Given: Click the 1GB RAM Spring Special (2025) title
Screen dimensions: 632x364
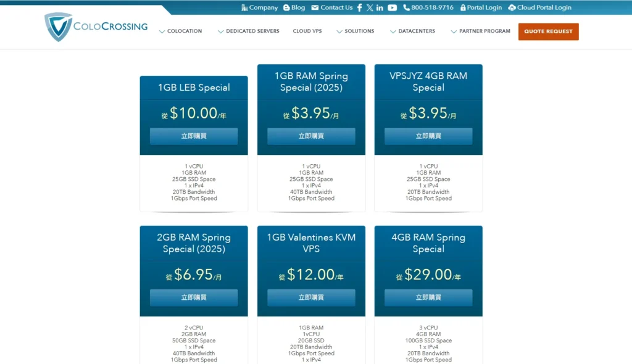Looking at the screenshot, I should point(311,81).
